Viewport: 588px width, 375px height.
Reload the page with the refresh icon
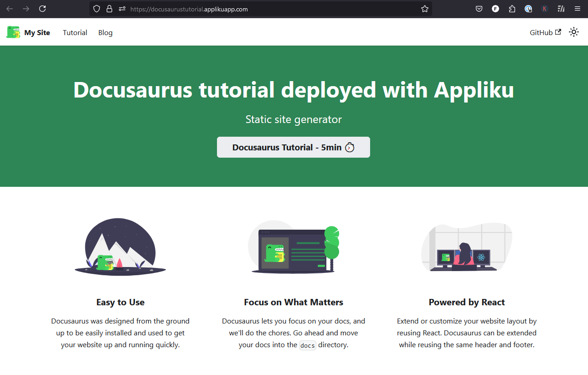[x=42, y=9]
